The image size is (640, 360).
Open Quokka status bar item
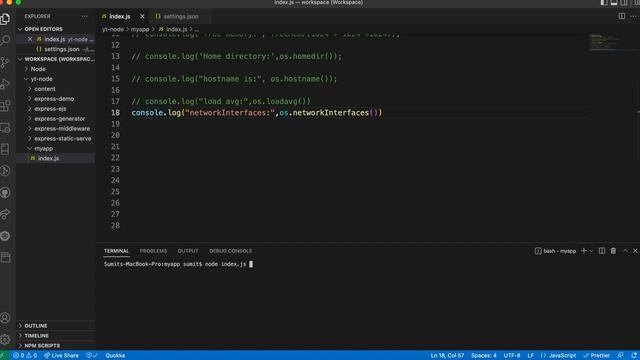click(x=115, y=356)
